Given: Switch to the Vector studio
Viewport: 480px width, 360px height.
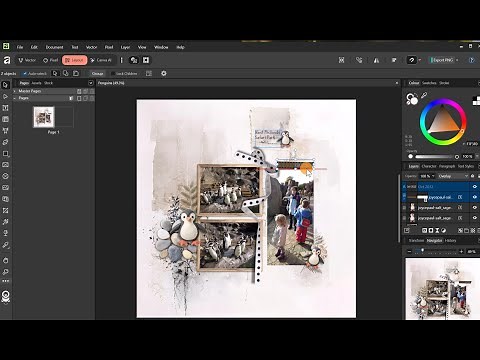Looking at the screenshot, I should (x=27, y=60).
